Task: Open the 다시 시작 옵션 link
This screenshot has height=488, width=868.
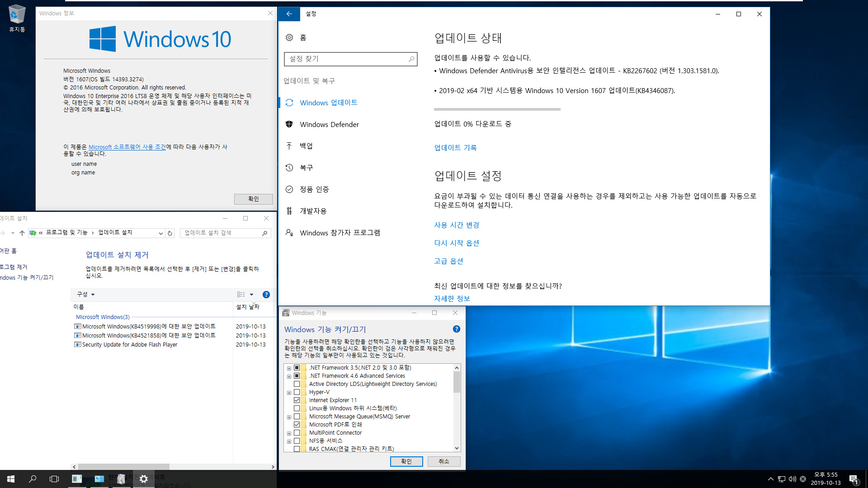Action: [x=457, y=243]
